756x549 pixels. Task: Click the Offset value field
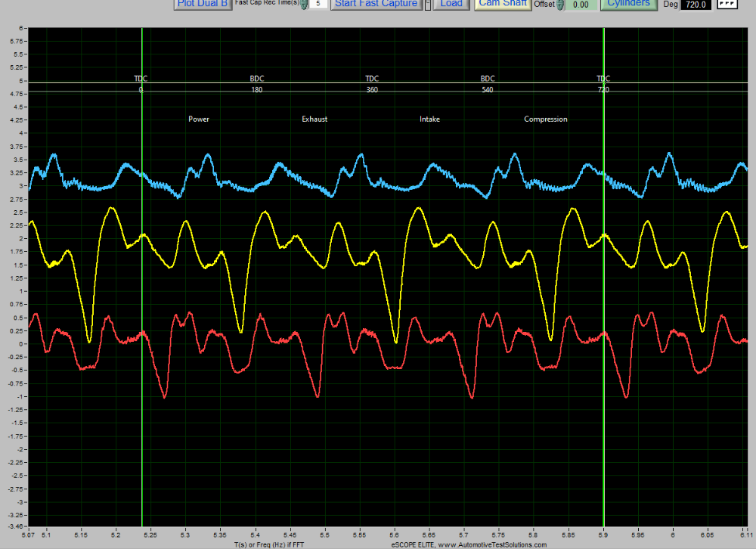[581, 5]
